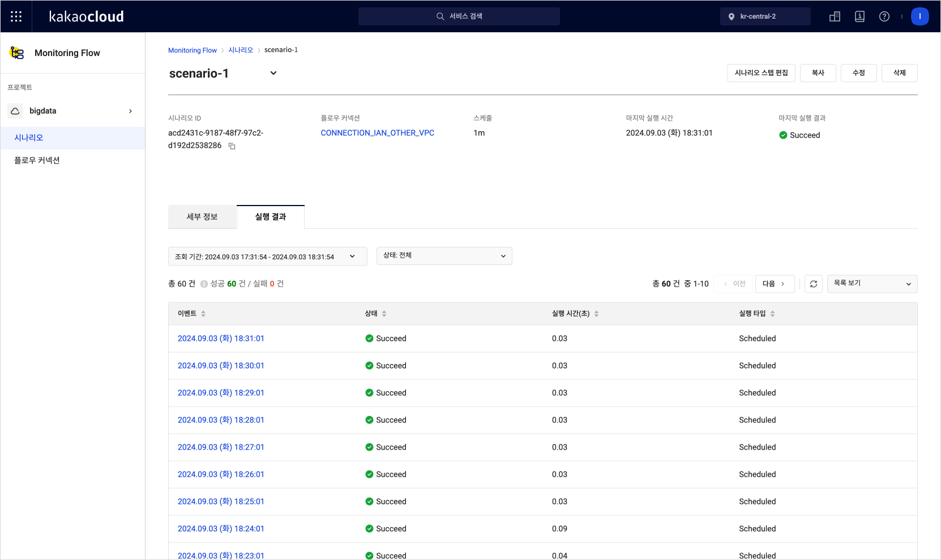Viewport: 941px width, 560px height.
Task: Open the 조회 기간 date range dropdown
Action: pyautogui.click(x=268, y=257)
